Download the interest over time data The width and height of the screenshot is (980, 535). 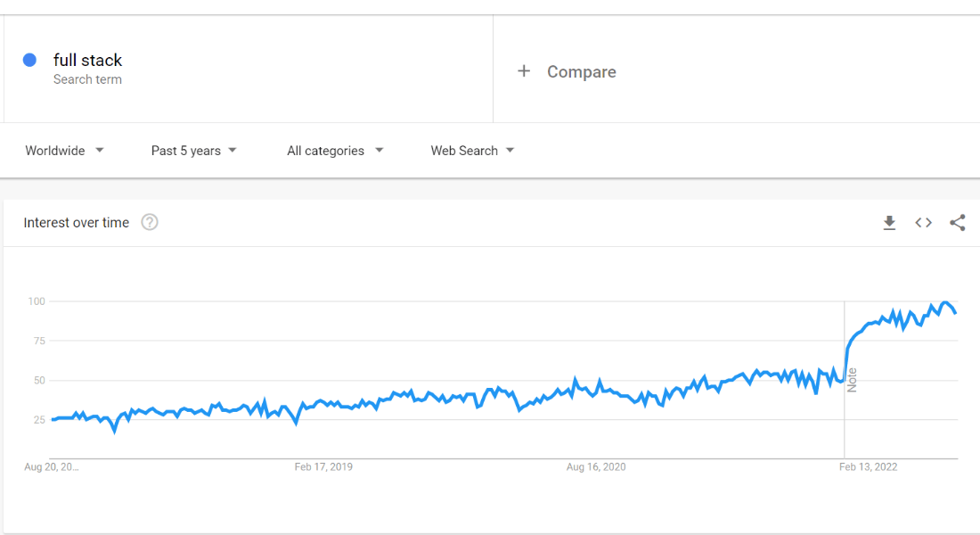(x=889, y=223)
